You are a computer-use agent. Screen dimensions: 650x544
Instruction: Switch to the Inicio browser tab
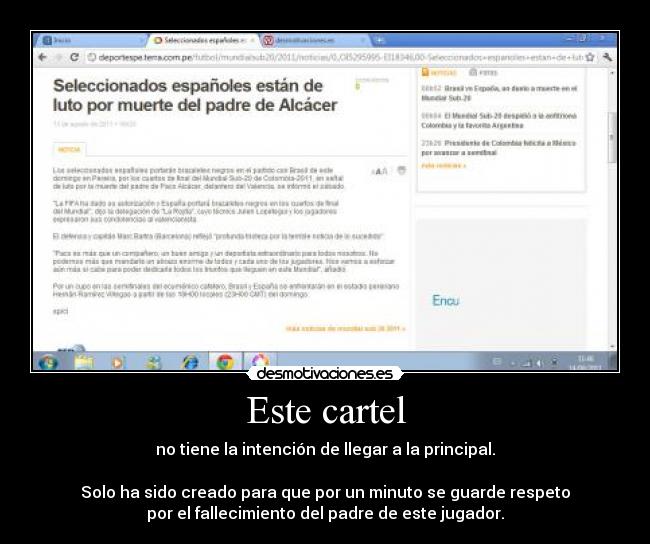(x=91, y=40)
